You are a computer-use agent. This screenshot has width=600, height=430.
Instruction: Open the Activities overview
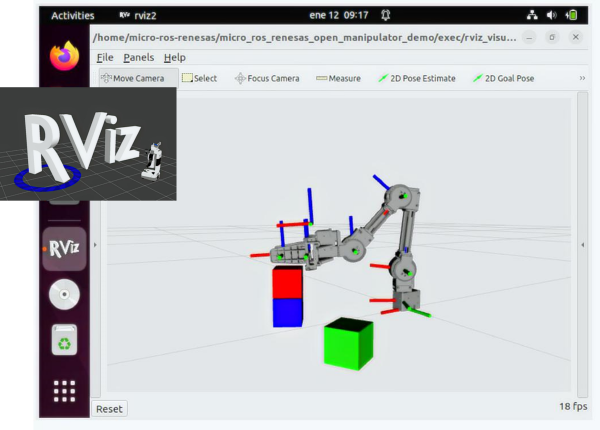pos(73,16)
